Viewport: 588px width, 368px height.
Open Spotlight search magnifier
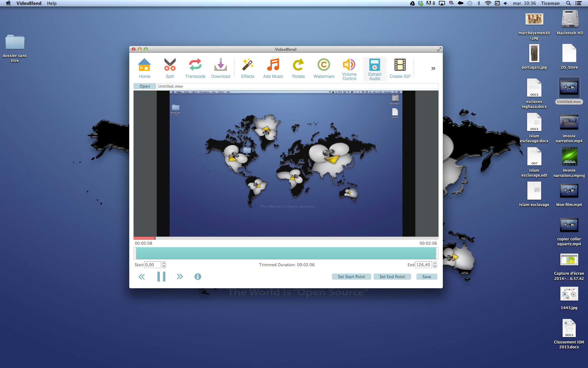pyautogui.click(x=568, y=3)
